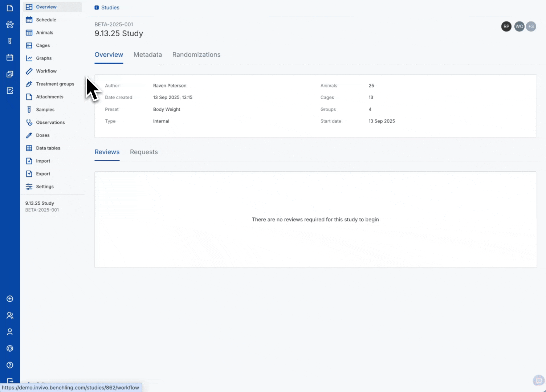Select the Requests tab
Viewport: 546px width, 392px height.
point(144,152)
